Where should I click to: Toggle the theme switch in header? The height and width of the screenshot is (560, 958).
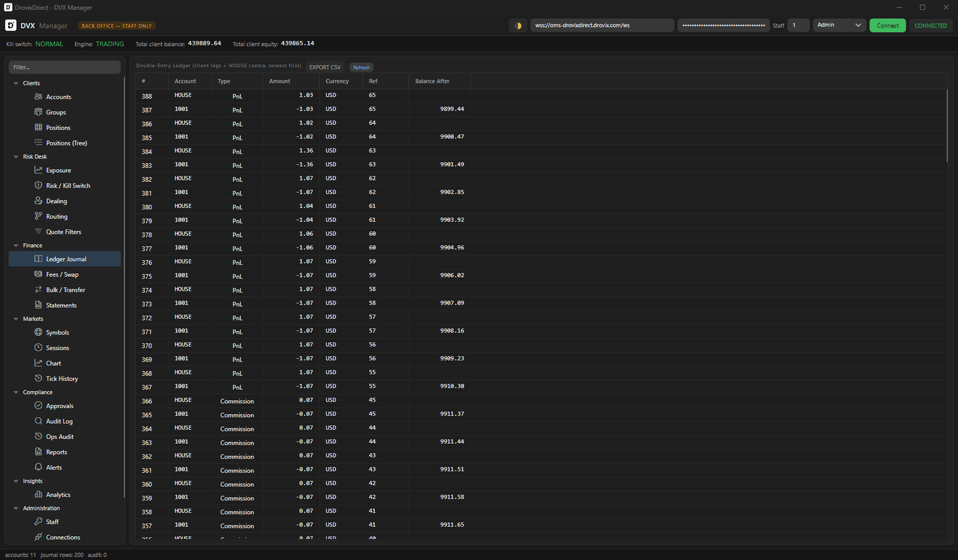coord(518,25)
